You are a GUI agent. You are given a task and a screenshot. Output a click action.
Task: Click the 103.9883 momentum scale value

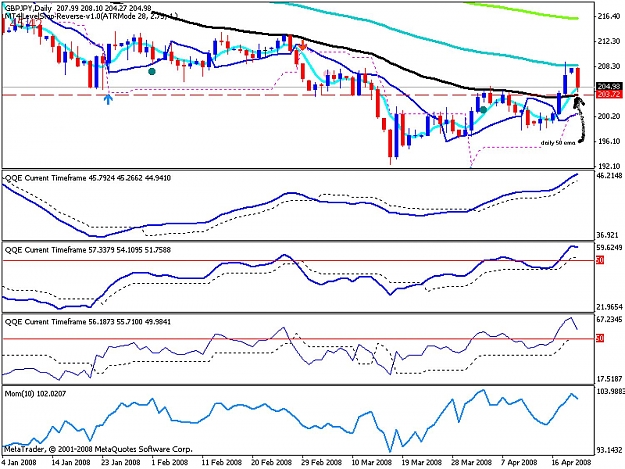(x=610, y=391)
